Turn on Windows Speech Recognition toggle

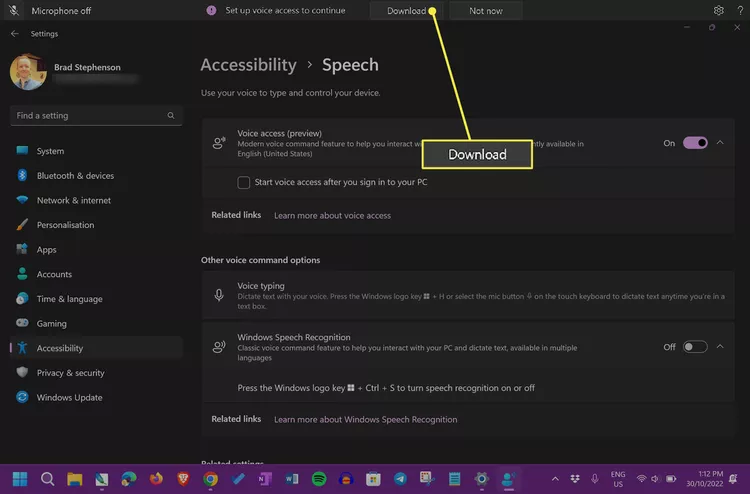(x=695, y=347)
